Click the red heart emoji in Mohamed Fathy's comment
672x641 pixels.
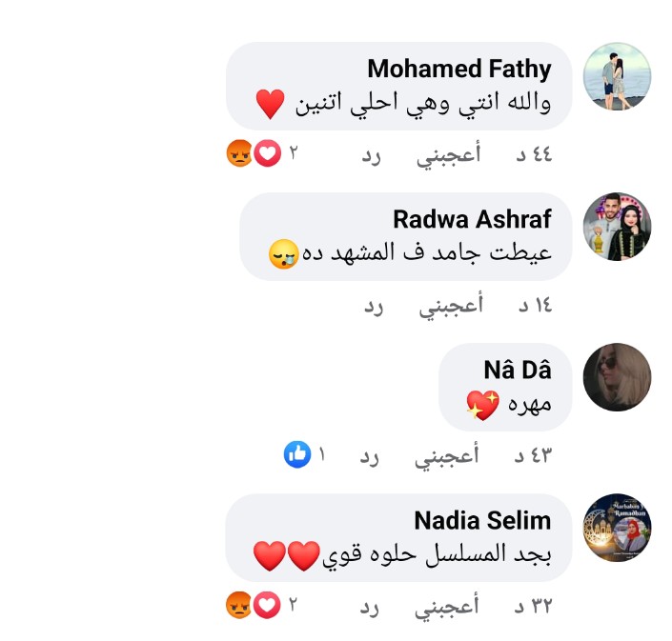271,102
